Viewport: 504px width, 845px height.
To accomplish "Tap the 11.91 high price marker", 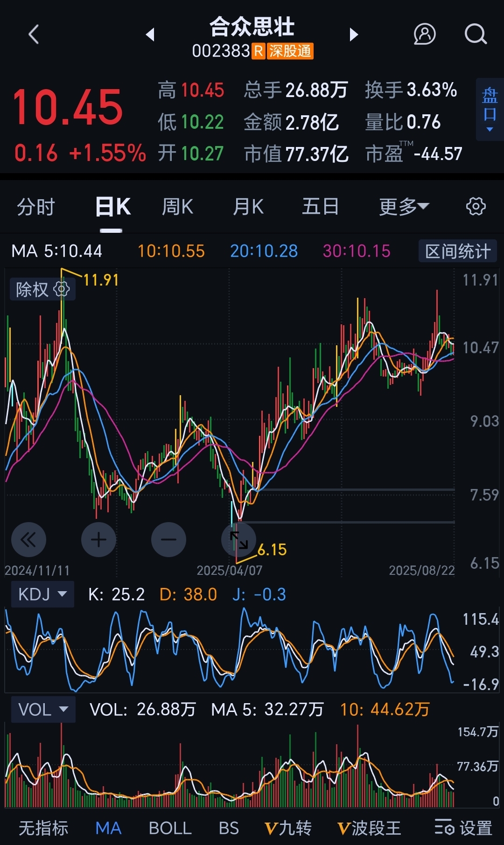I will [101, 280].
